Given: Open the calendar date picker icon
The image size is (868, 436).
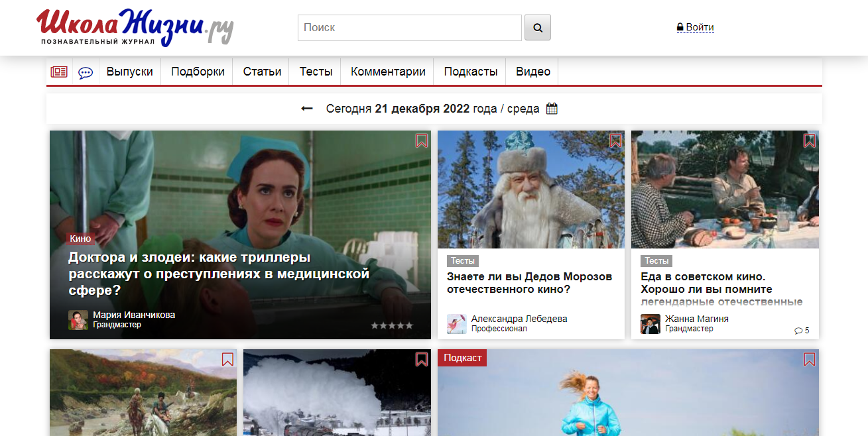Looking at the screenshot, I should (552, 109).
